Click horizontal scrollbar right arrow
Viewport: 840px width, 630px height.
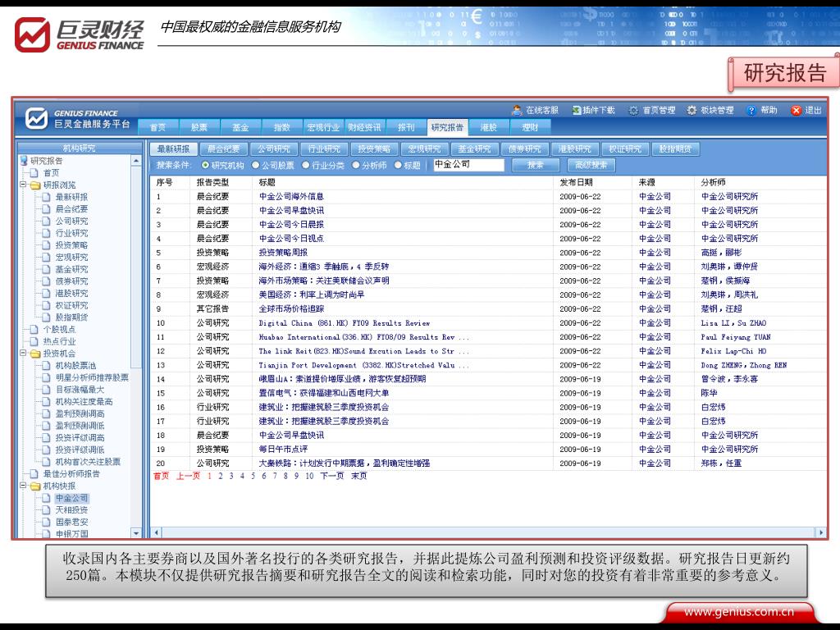(821, 532)
